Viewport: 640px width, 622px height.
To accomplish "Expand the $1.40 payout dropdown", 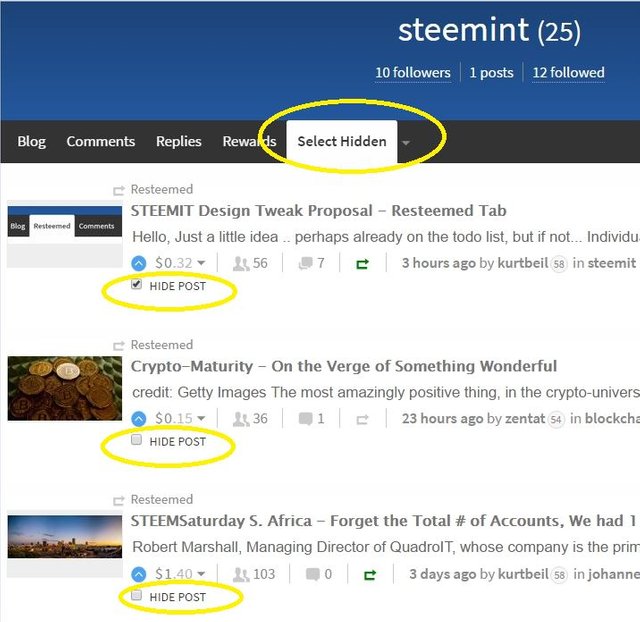I will point(201,575).
